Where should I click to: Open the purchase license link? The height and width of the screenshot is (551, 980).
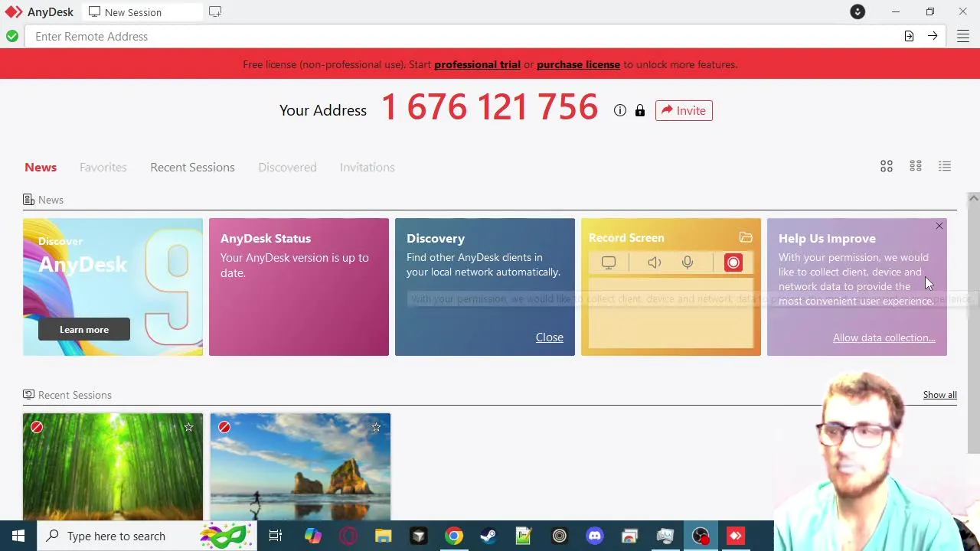point(578,64)
